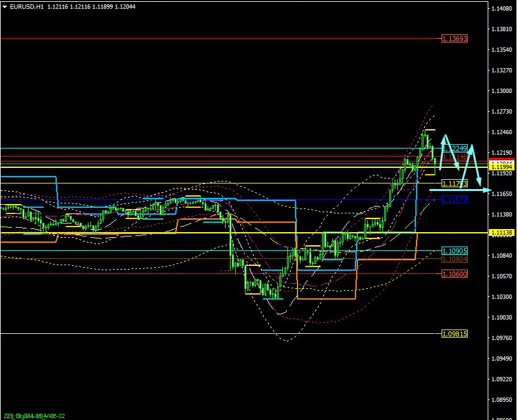
Task: Click the 1.14080 value on price axis
Action: click(x=502, y=9)
